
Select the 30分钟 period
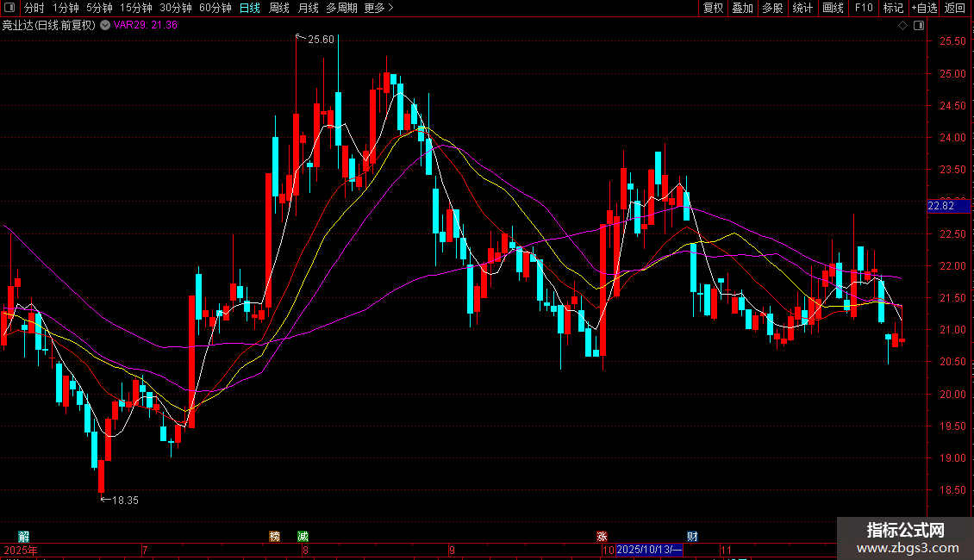[176, 8]
